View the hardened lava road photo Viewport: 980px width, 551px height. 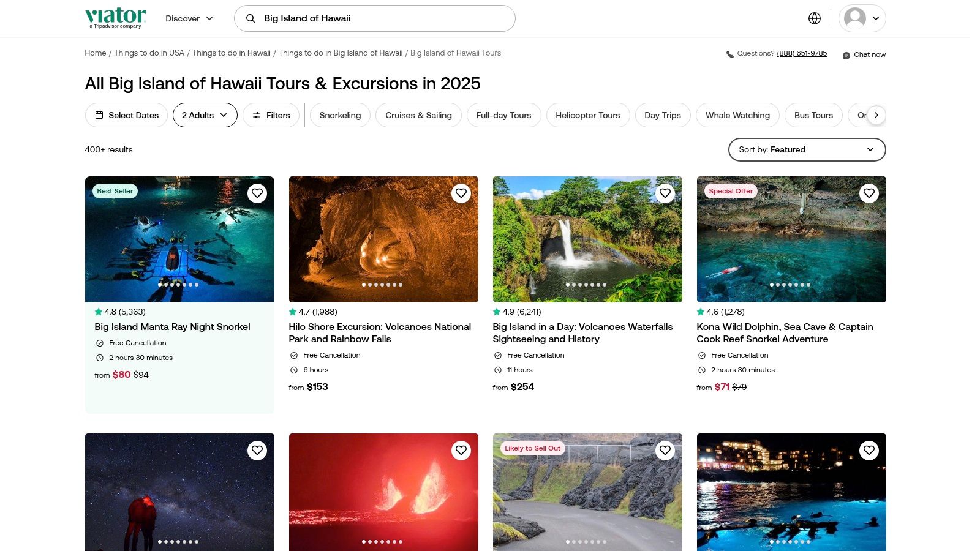click(x=587, y=492)
